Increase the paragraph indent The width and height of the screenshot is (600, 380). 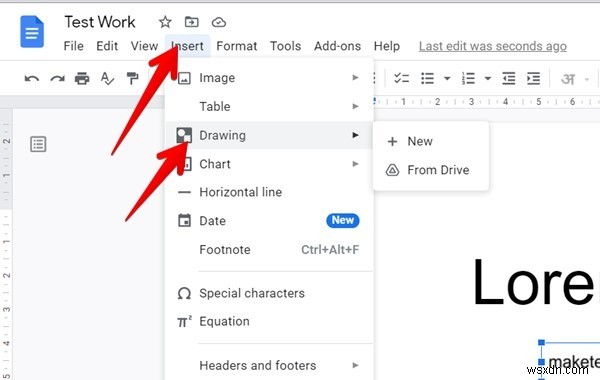click(x=533, y=78)
